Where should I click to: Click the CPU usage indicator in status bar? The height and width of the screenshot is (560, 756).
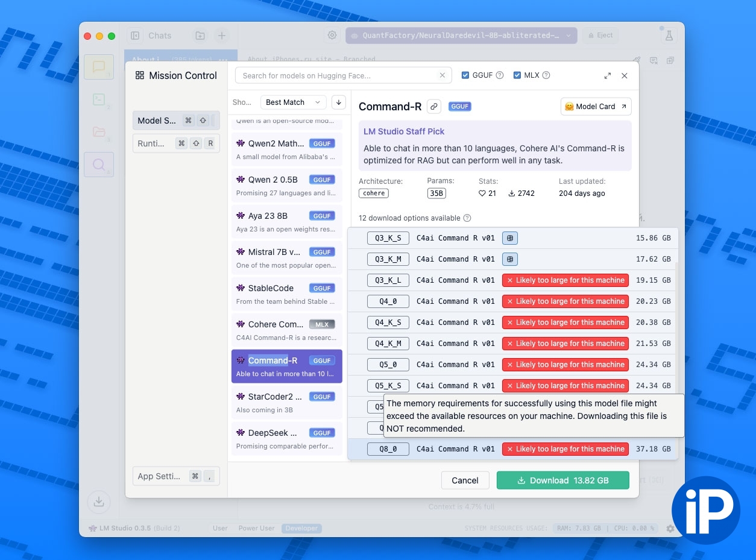pos(634,529)
